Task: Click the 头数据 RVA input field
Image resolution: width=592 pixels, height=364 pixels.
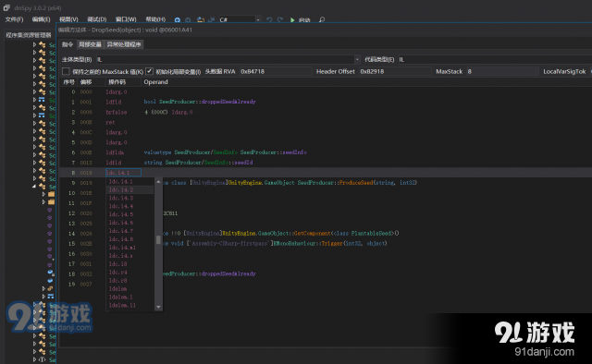Action: [276, 71]
